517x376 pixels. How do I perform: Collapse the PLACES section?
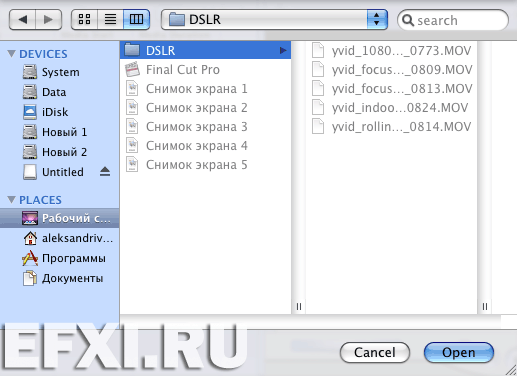[11, 199]
